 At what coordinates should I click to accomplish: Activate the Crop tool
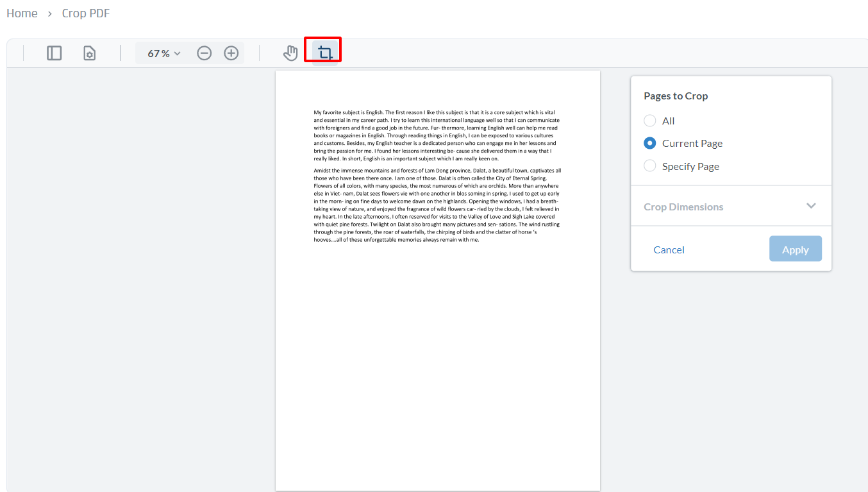point(322,51)
